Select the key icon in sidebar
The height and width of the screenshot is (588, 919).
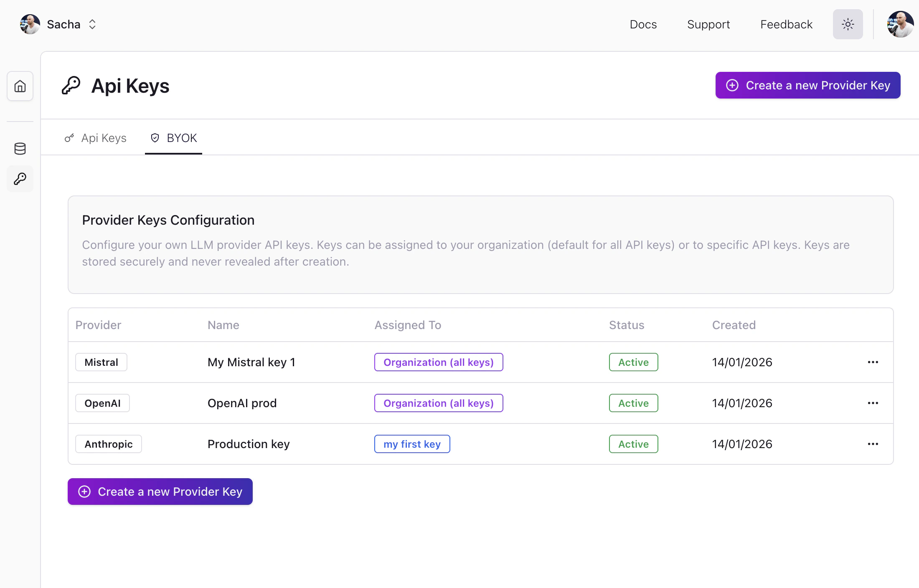20,179
